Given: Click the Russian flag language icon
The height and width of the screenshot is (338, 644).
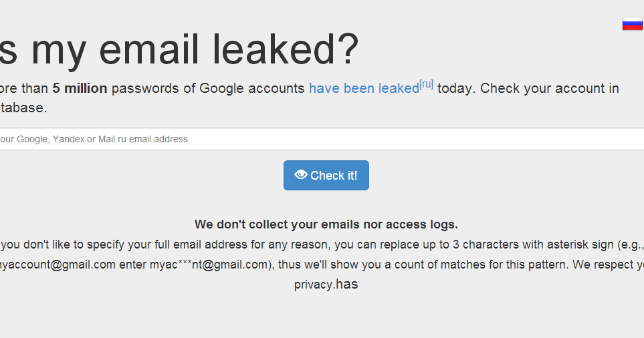Looking at the screenshot, I should click(x=632, y=24).
